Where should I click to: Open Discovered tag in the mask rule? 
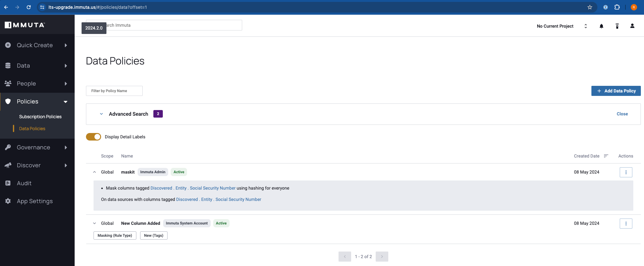pyautogui.click(x=161, y=188)
